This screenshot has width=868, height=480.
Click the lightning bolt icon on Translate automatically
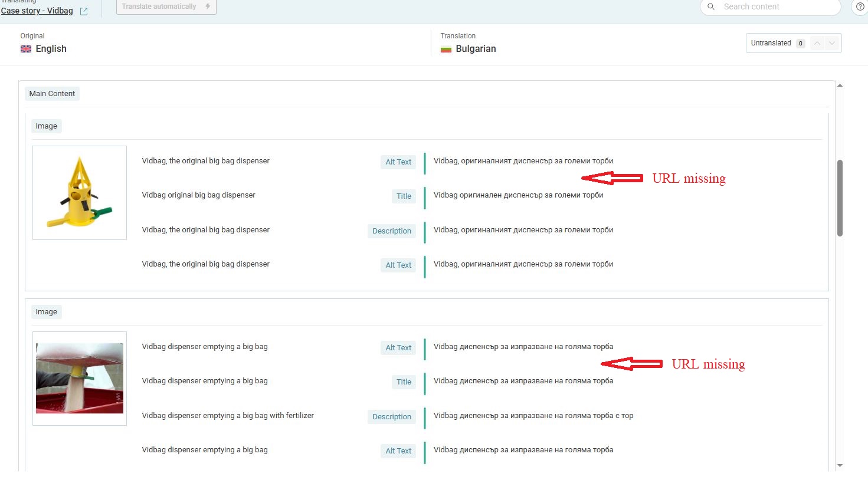pos(208,6)
